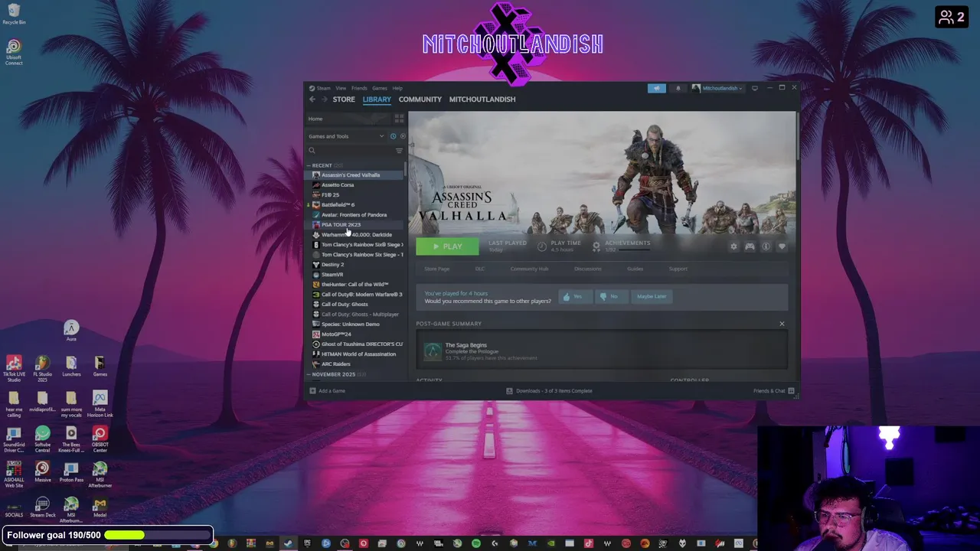This screenshot has height=551, width=980.
Task: Enter Big Picture mode via monitor icon
Action: 755,88
